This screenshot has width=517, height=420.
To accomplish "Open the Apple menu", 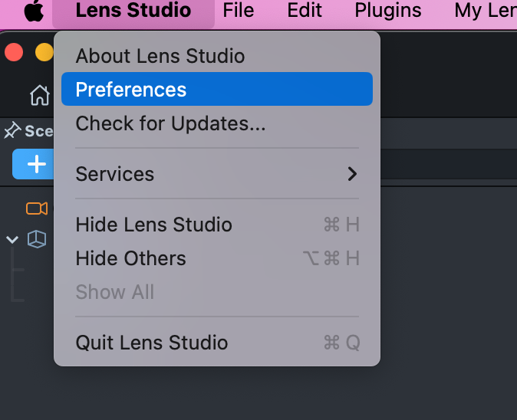I will coord(34,11).
